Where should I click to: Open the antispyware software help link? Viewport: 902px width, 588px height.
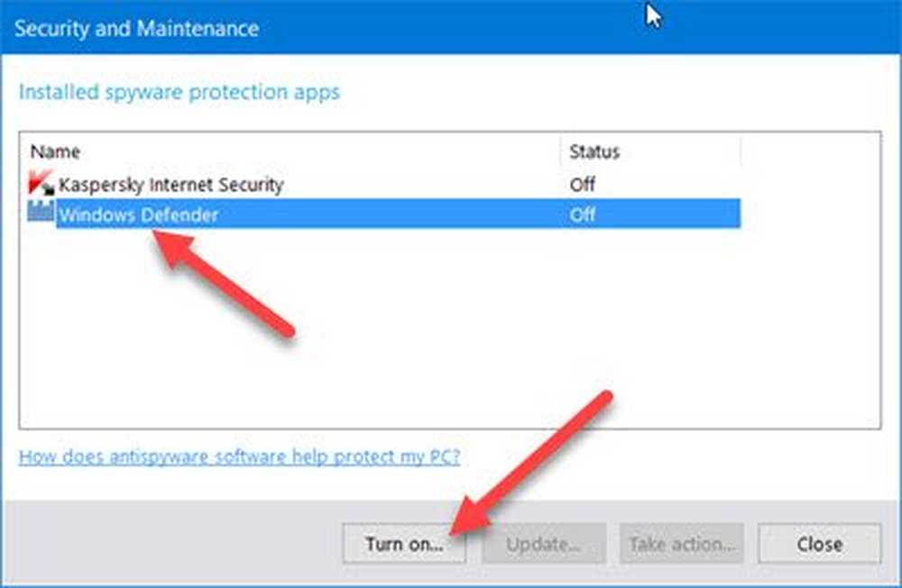pos(239,456)
